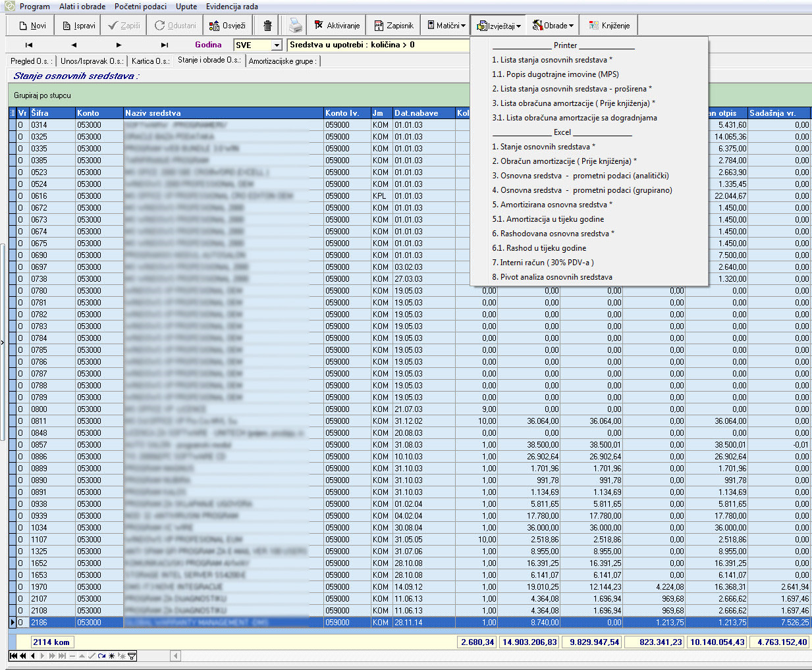812x670 pixels.
Task: Toggle the Izvještaji dropdown button
Action: [499, 26]
